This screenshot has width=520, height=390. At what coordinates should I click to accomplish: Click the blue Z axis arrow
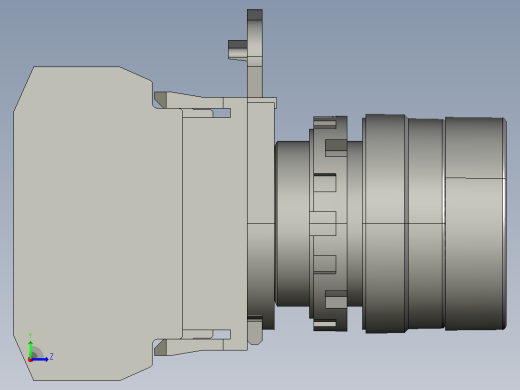41,359
